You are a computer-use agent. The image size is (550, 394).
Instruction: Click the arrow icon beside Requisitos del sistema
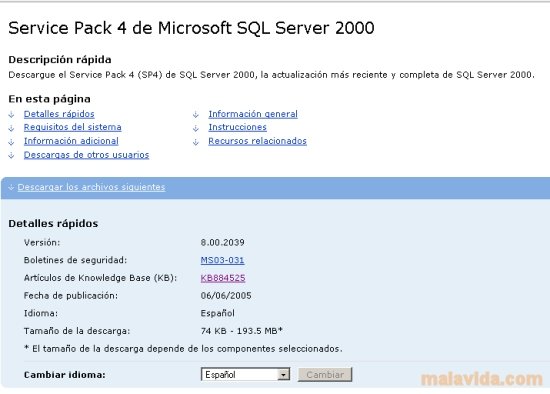point(12,128)
